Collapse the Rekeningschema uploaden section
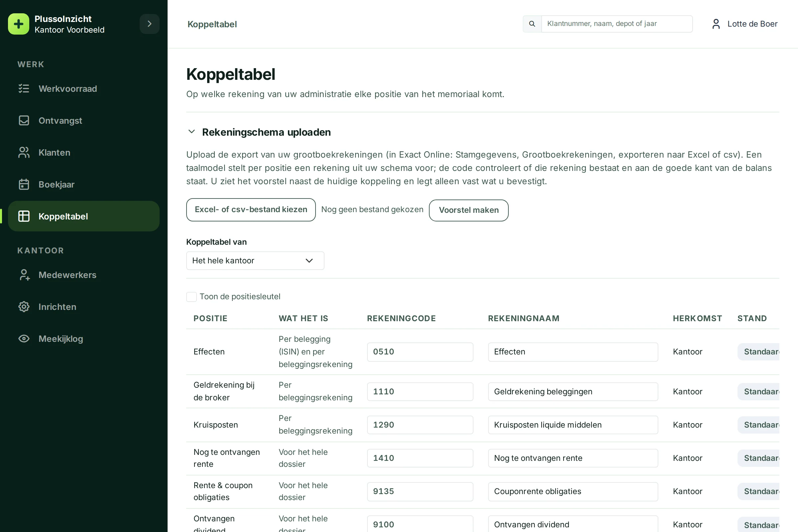Screen dimensions: 798x532 coord(192,132)
